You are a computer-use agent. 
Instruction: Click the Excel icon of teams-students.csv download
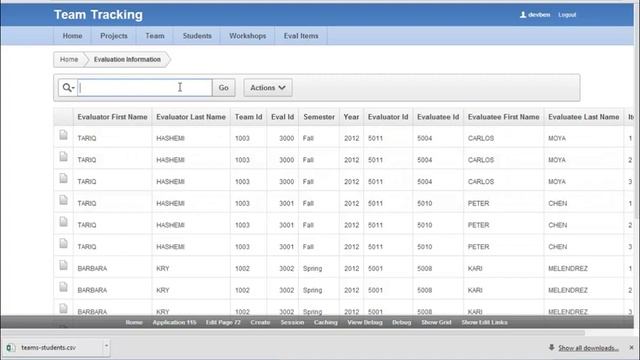(11, 348)
